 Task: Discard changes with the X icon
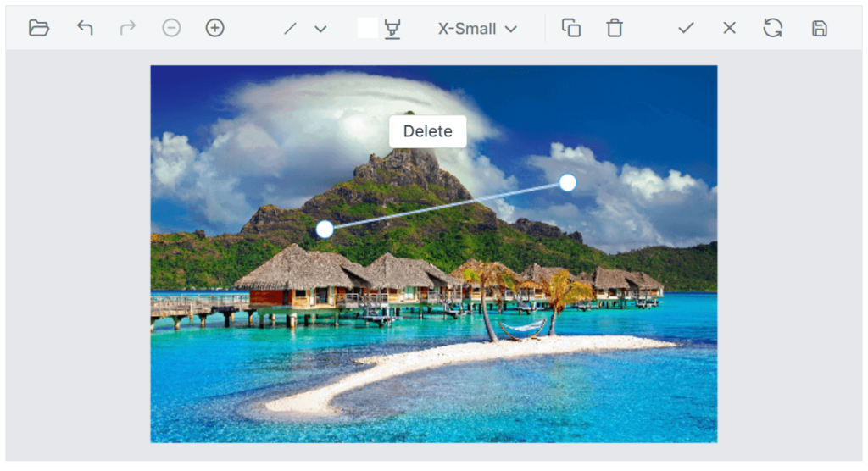pos(730,28)
